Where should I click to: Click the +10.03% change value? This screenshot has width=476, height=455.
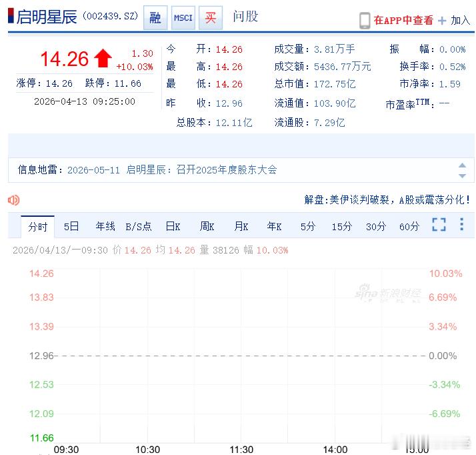[135, 67]
